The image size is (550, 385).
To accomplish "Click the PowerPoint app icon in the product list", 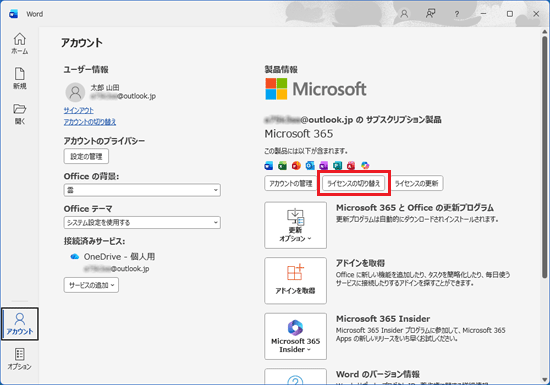I will tap(296, 166).
